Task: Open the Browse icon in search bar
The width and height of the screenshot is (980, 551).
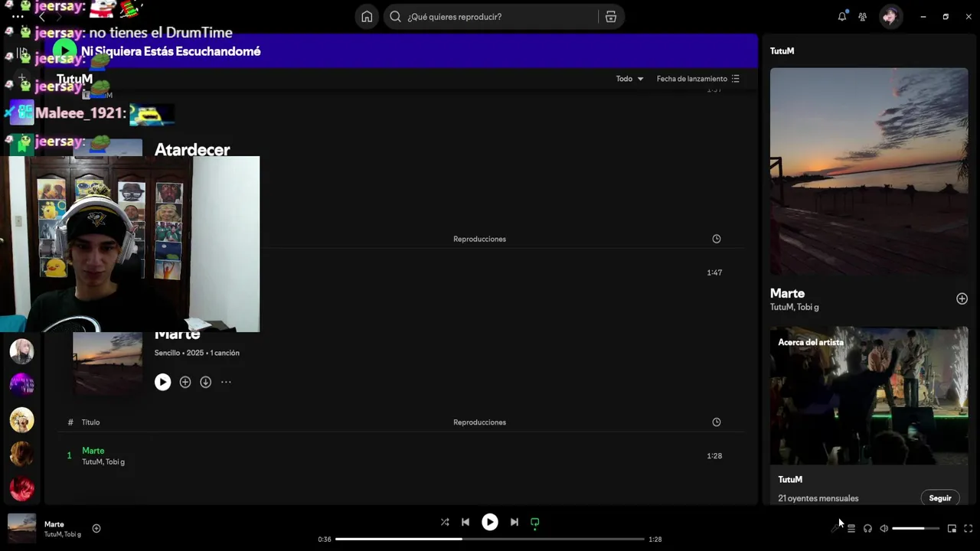Action: point(610,17)
